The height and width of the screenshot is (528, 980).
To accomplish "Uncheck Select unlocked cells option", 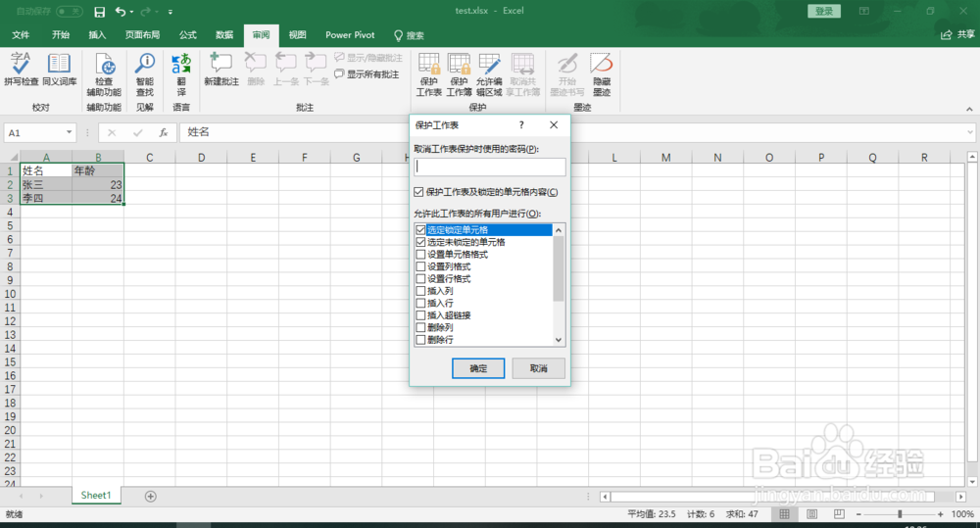I will tap(420, 242).
